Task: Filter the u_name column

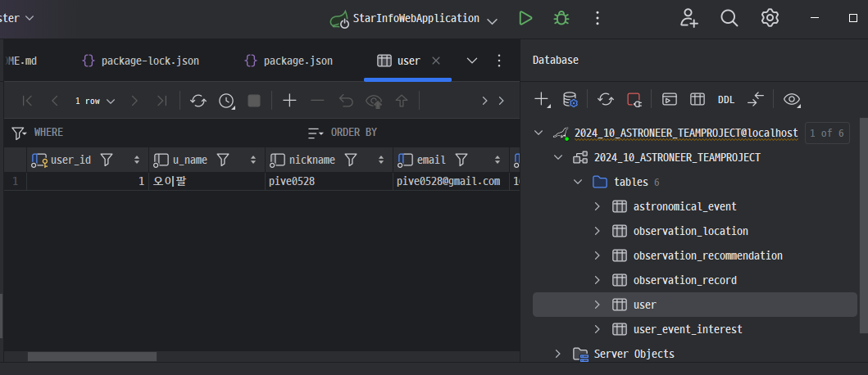Action: coord(223,160)
